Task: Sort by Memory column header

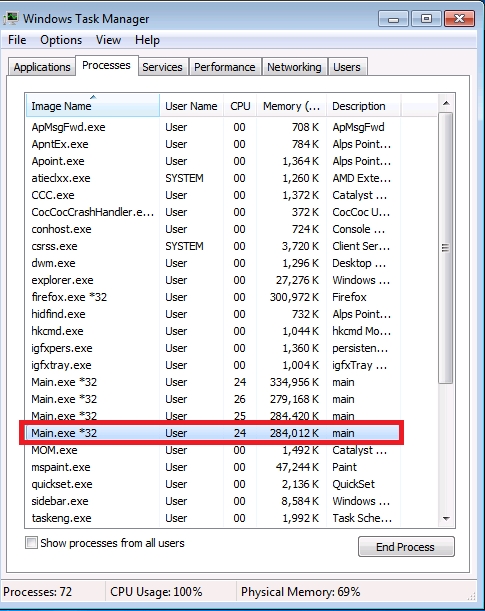Action: click(x=291, y=106)
